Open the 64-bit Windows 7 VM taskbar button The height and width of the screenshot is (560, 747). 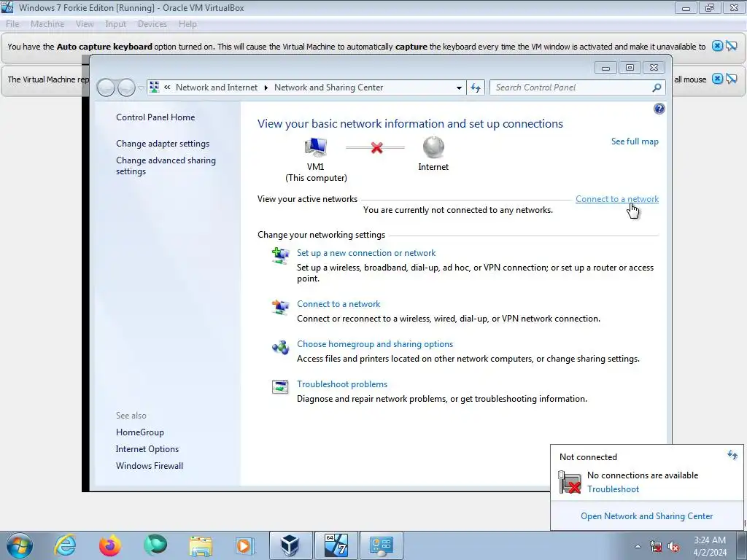pos(336,545)
